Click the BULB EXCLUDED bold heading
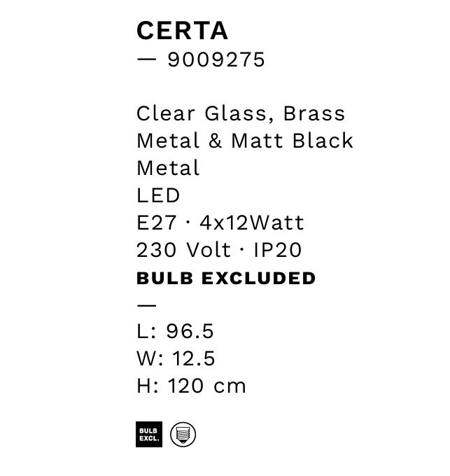Viewport: 450px width, 476px height. [226, 278]
